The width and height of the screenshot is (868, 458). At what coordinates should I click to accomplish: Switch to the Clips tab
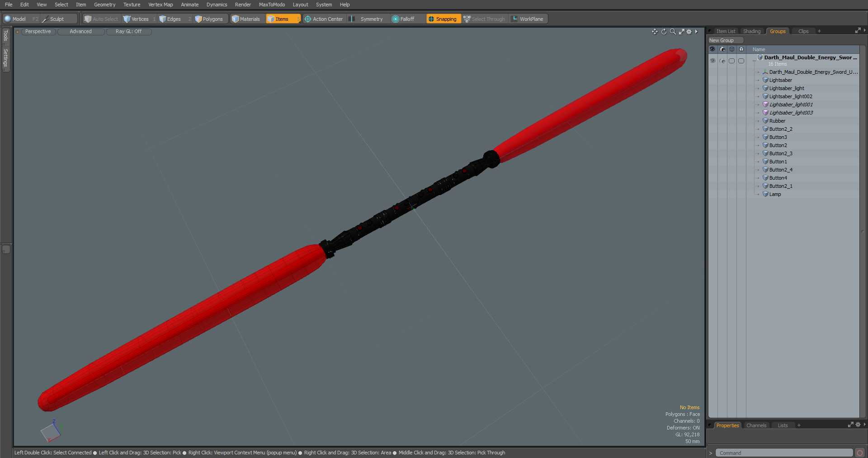[803, 31]
